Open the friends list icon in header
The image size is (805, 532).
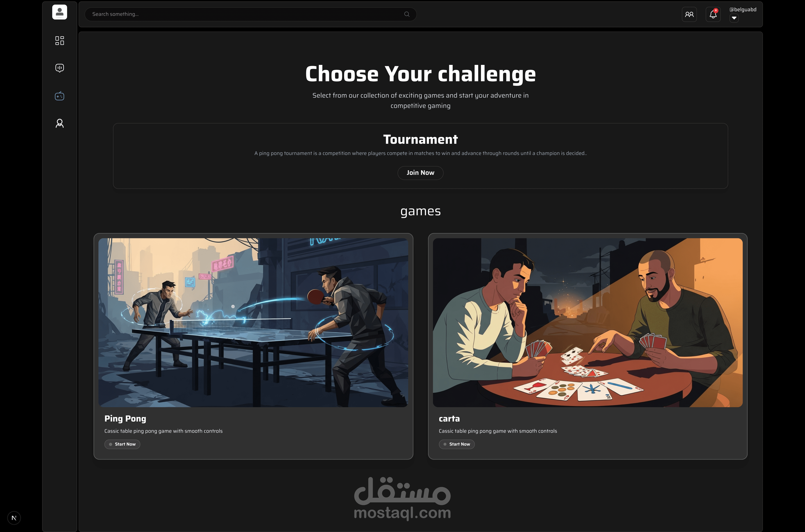coord(689,14)
